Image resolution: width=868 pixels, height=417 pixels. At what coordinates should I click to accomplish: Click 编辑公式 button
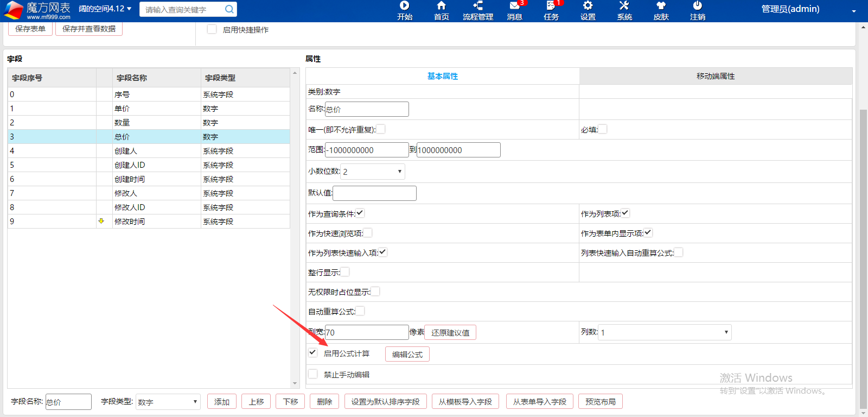tap(407, 354)
